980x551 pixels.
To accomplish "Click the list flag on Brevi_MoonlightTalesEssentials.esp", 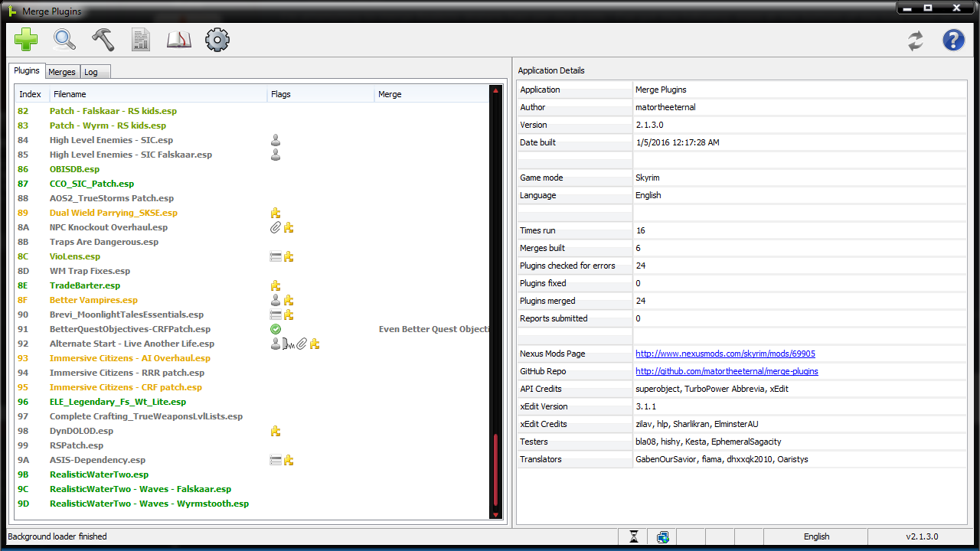I will (x=276, y=315).
